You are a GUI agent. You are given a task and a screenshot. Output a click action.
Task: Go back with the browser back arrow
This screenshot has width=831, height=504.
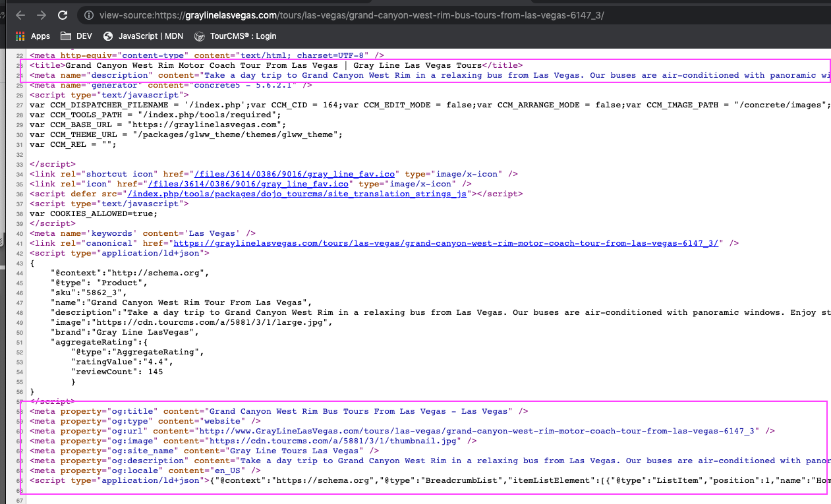point(20,15)
